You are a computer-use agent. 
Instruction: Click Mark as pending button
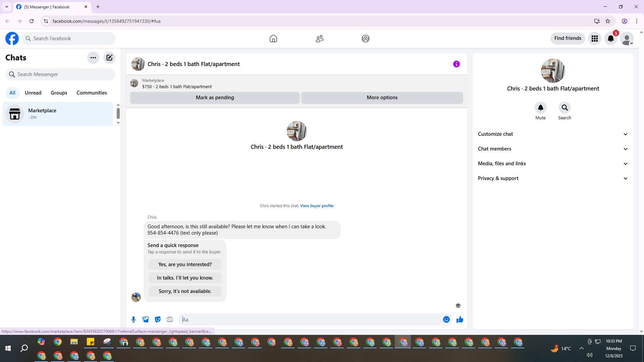(x=215, y=98)
